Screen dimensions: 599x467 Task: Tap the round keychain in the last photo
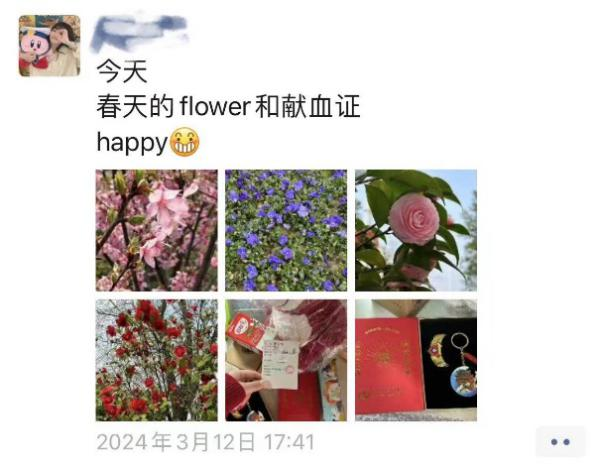click(462, 380)
